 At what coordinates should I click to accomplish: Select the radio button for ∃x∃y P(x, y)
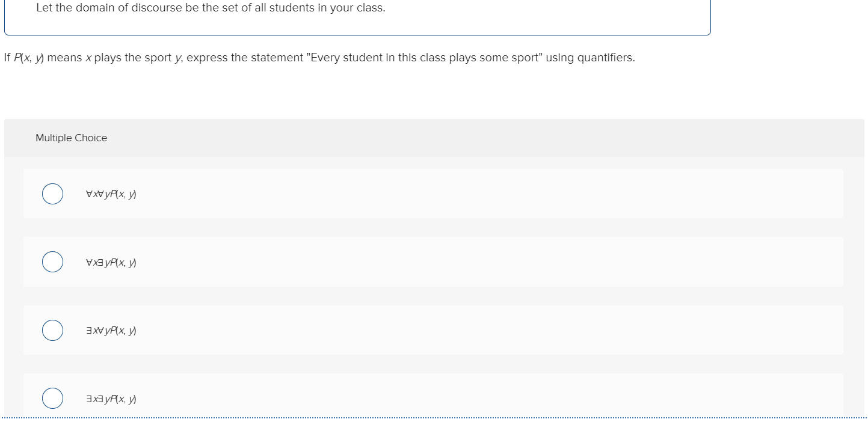[x=52, y=398]
